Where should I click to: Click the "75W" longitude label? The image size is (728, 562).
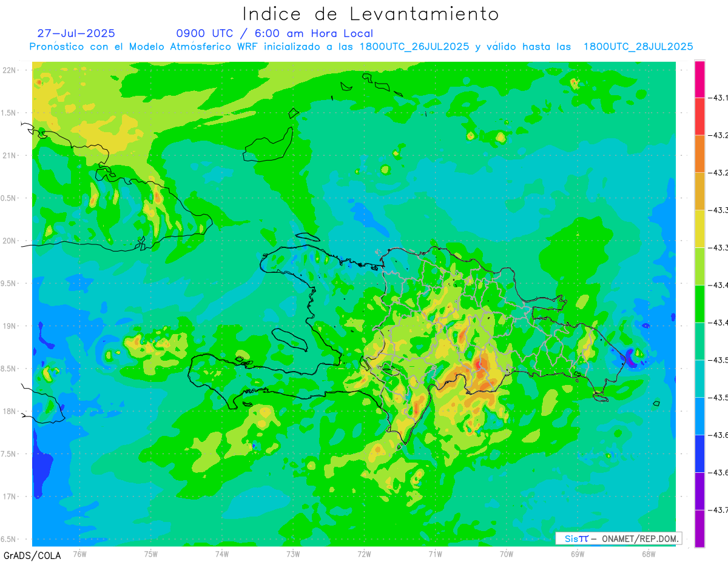point(151,554)
